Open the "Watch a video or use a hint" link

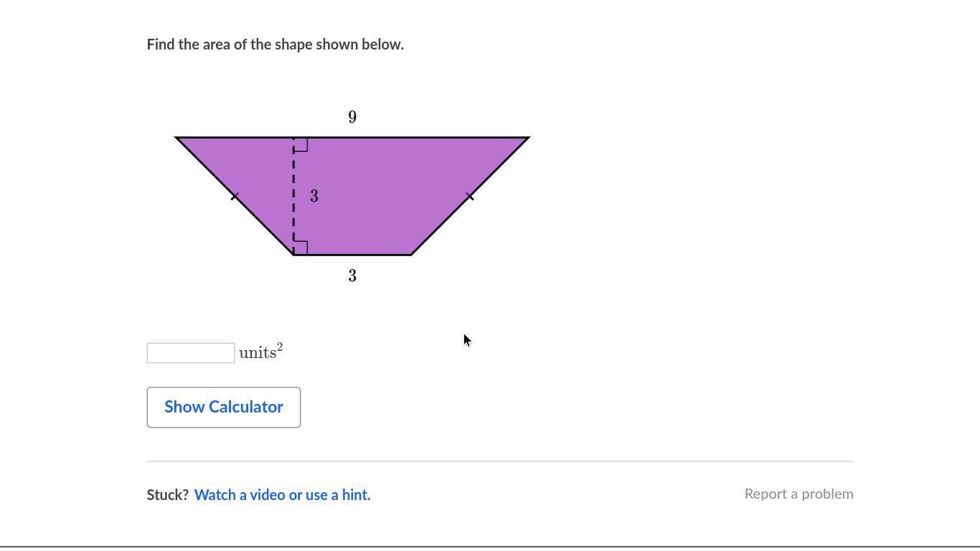point(282,494)
